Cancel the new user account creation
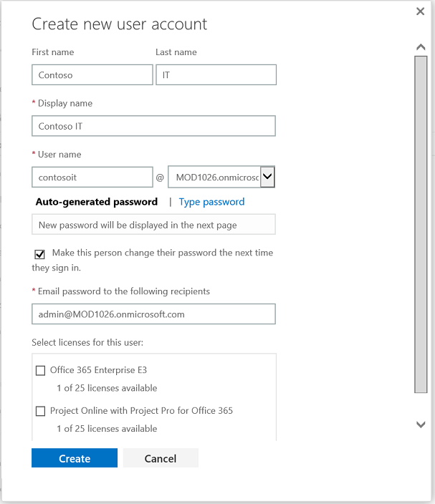The image size is (435, 504). click(161, 458)
